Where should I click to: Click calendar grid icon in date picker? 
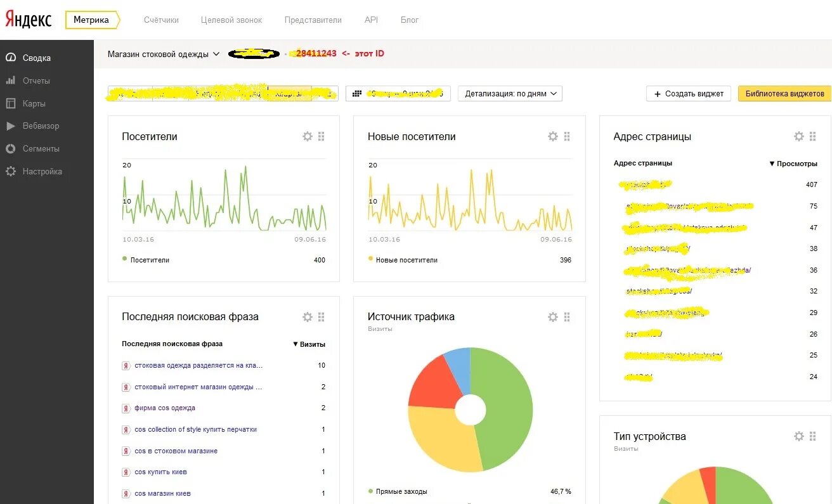(x=357, y=93)
